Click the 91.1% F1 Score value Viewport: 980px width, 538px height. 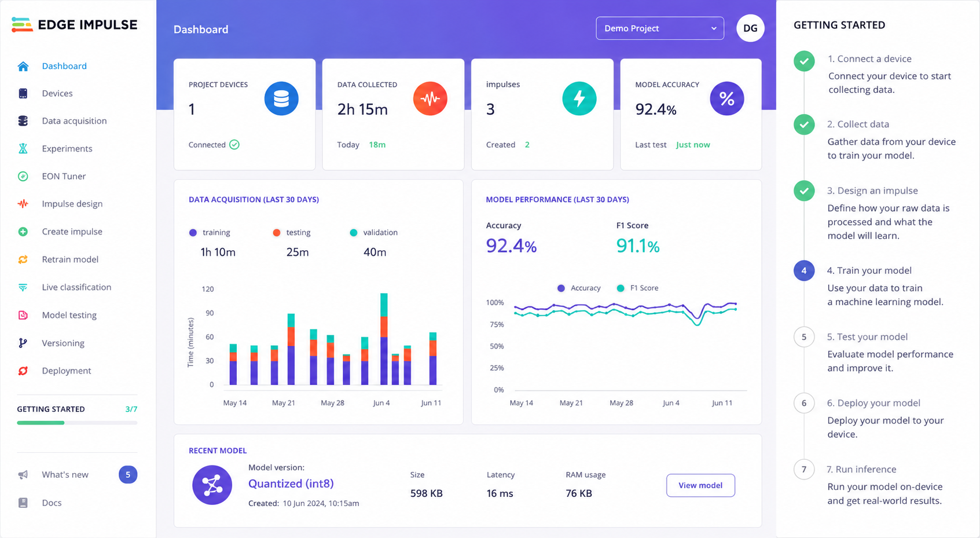pos(638,246)
